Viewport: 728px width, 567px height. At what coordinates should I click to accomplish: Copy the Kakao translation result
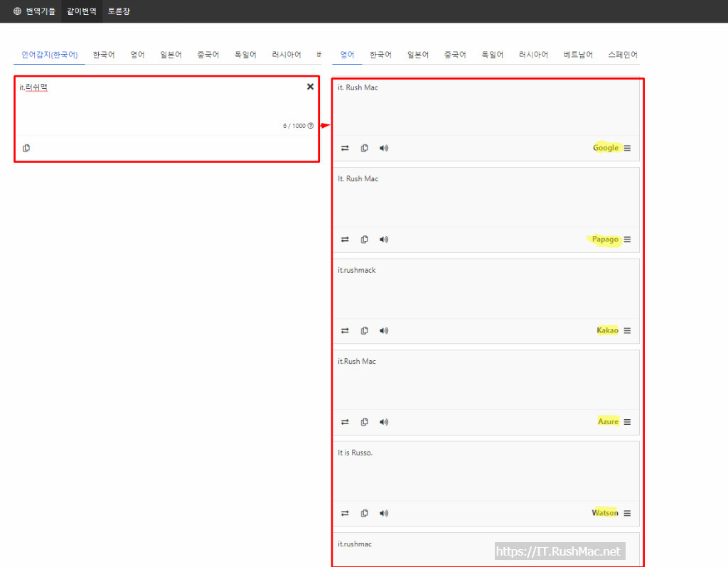[x=365, y=330]
